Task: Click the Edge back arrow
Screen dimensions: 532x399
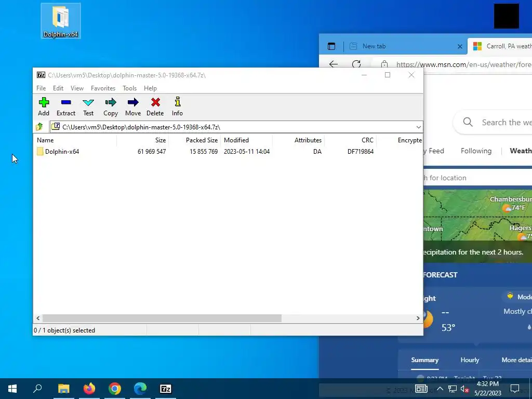Action: (x=334, y=64)
